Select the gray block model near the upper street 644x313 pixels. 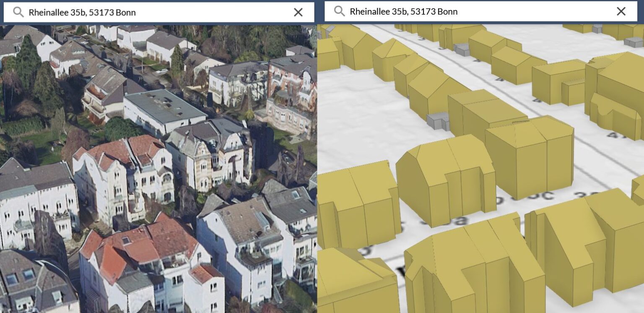(462, 50)
